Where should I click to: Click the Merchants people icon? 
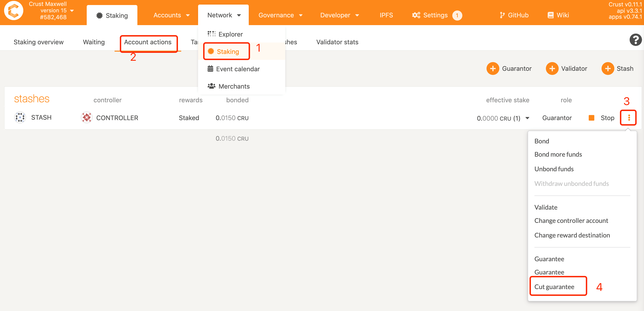tap(212, 86)
